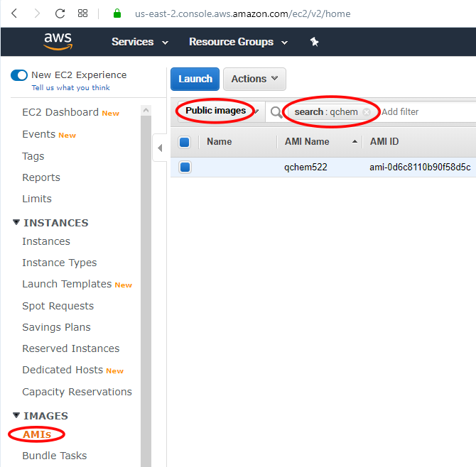Go to Reserved Instances
This screenshot has height=467, width=476.
tap(71, 348)
